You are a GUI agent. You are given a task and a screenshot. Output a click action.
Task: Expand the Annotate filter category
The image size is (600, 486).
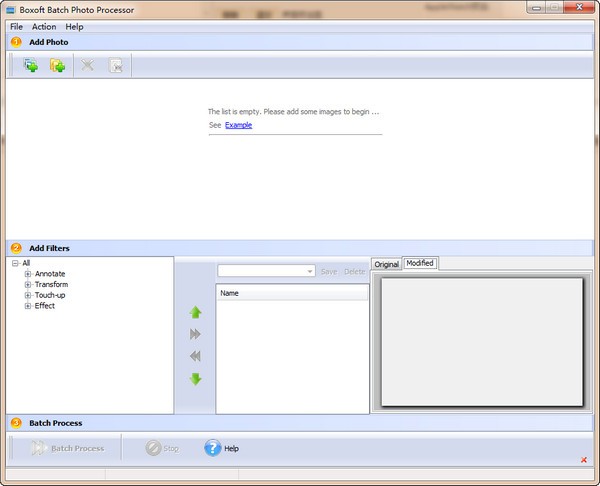point(28,274)
